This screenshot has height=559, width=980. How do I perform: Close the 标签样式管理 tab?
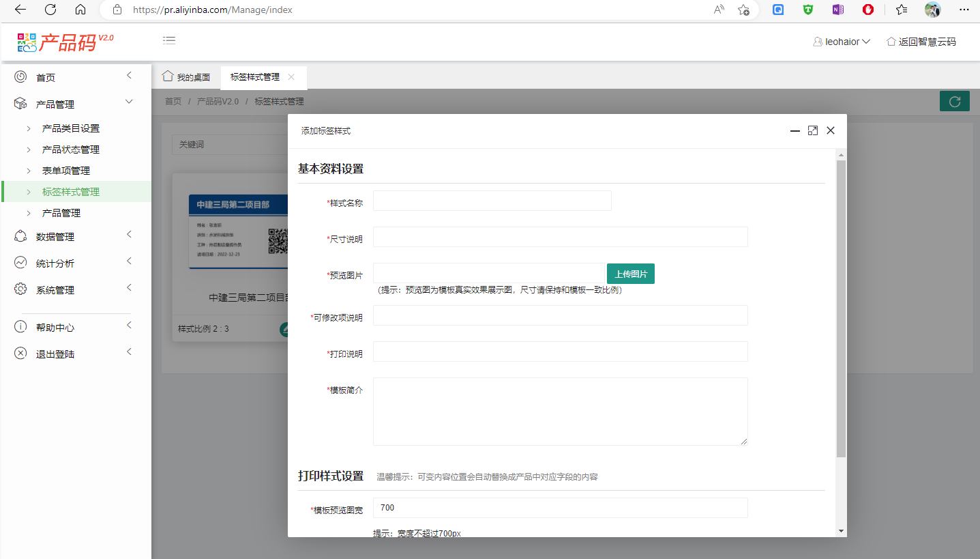coord(291,77)
